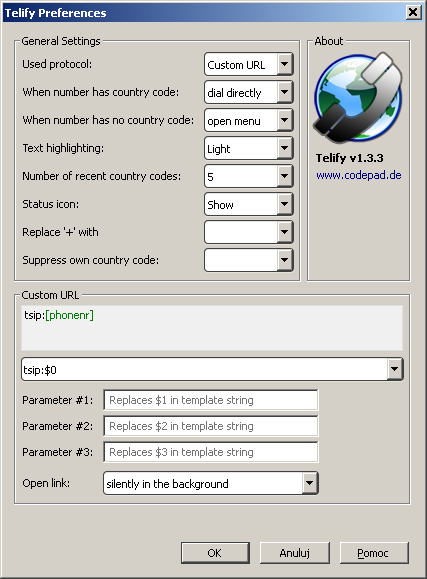Viewport: 427px width, 579px height.
Task: Click the Used protocol label
Action: (x=57, y=64)
